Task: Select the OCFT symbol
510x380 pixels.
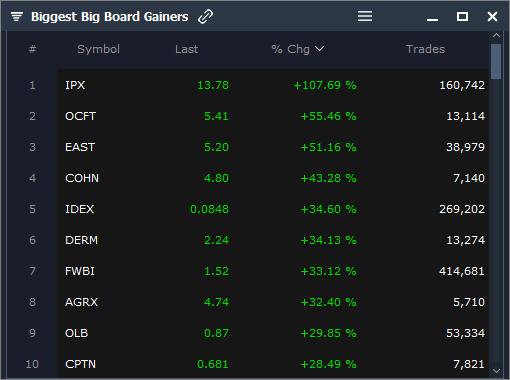Action: (80, 116)
